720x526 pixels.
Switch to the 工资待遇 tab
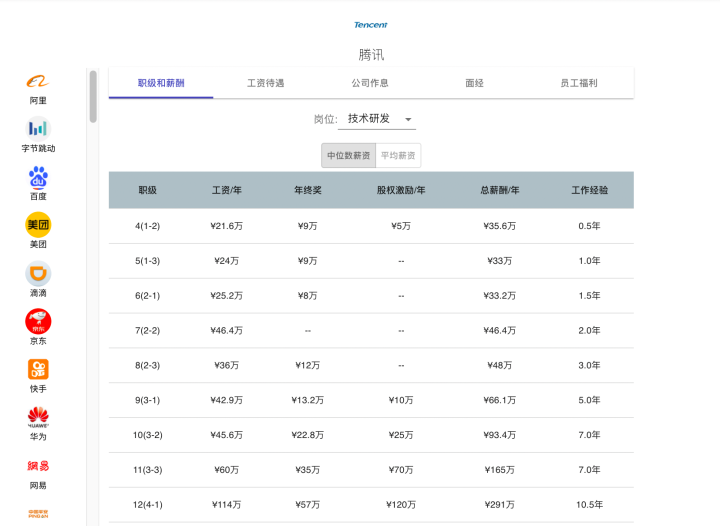click(x=265, y=83)
